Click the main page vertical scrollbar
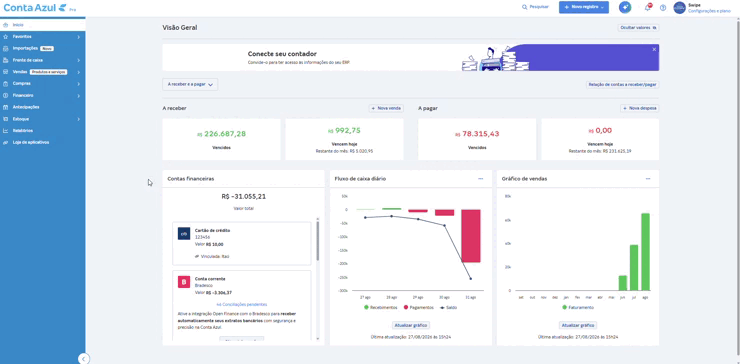Screen dimensions: 740x364 click(x=737, y=189)
